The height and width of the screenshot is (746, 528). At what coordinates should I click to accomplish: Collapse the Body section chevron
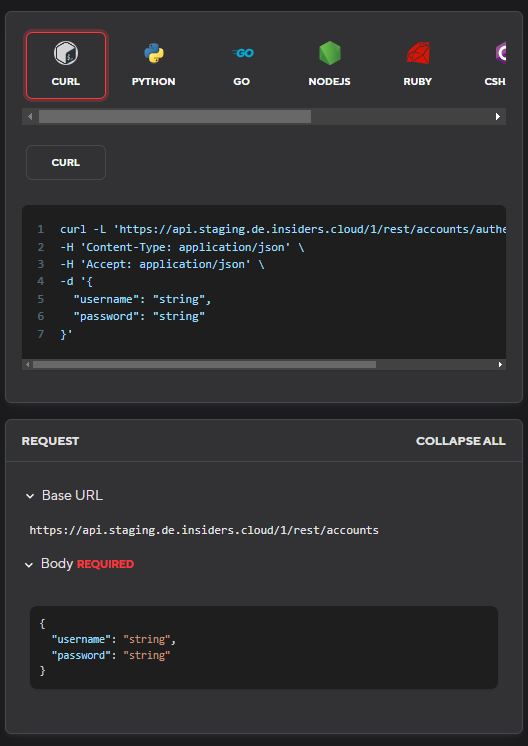point(29,565)
